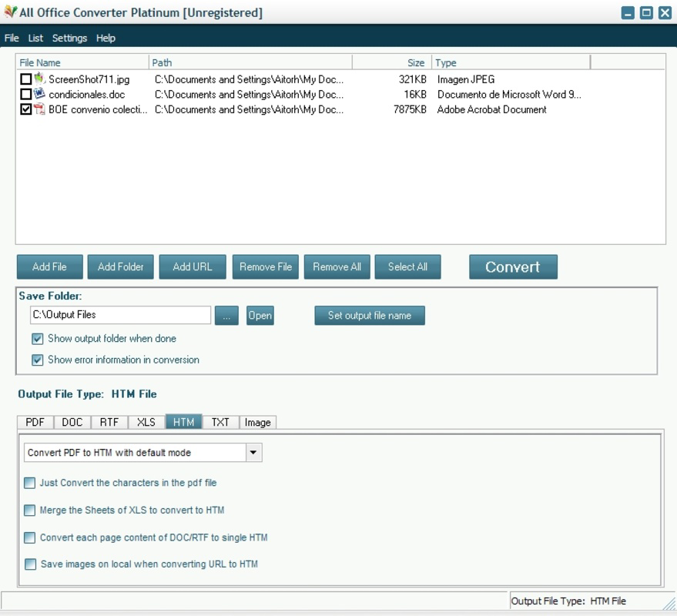This screenshot has width=677, height=616.
Task: Enable Convert each page content of DOC/RTF
Action: click(x=30, y=538)
